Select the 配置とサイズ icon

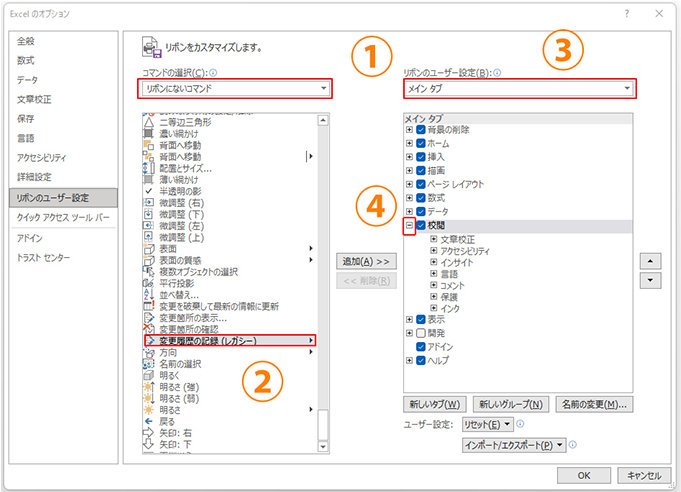click(x=149, y=168)
